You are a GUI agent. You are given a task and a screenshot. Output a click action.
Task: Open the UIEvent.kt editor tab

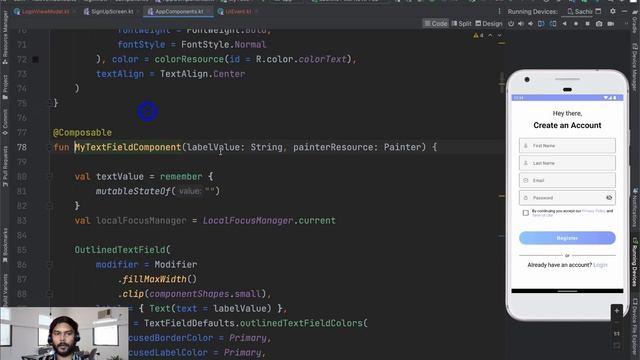[236, 12]
